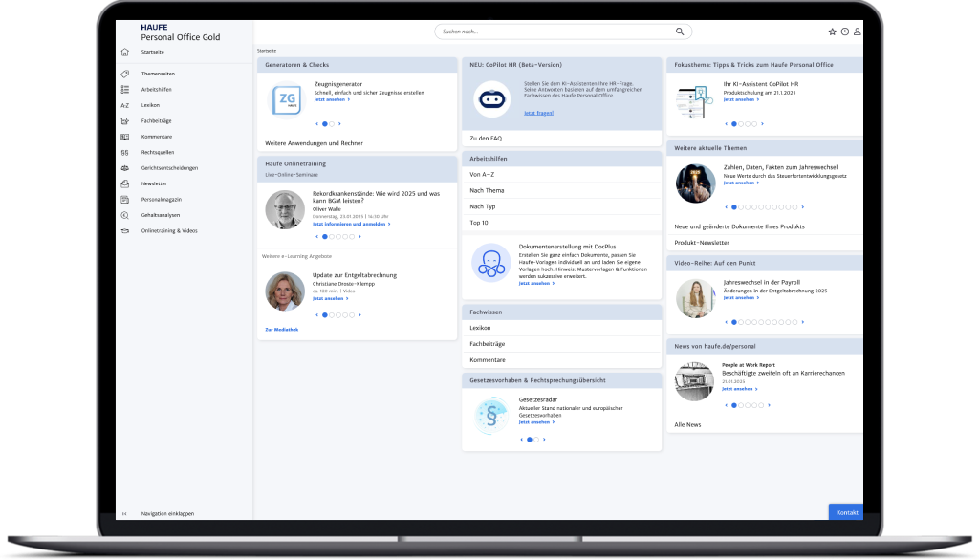Open the Themenseiten tag icon
This screenshot has width=979, height=560.
(x=125, y=74)
